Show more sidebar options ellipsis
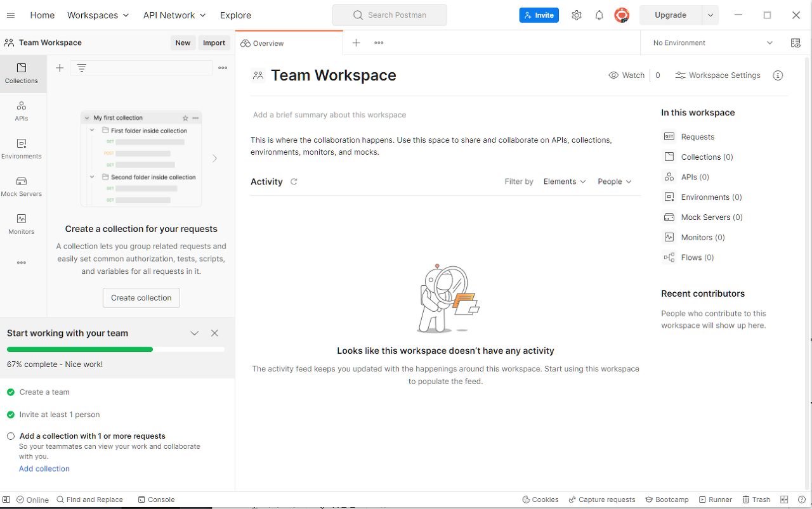The height and width of the screenshot is (509, 812). point(22,262)
